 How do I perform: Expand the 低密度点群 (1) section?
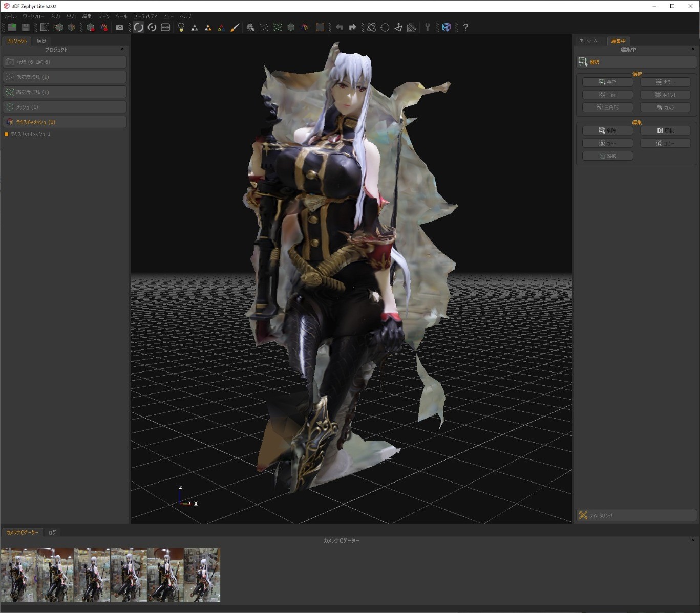point(65,77)
